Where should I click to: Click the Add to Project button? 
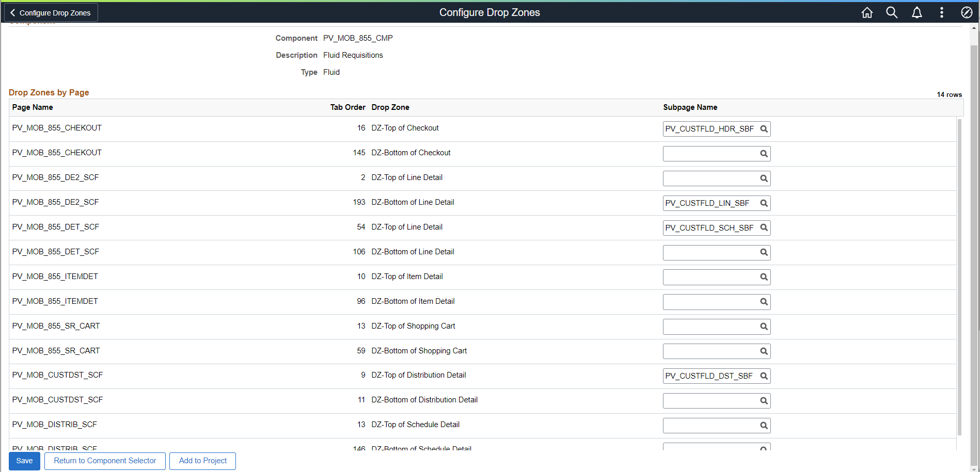point(202,461)
